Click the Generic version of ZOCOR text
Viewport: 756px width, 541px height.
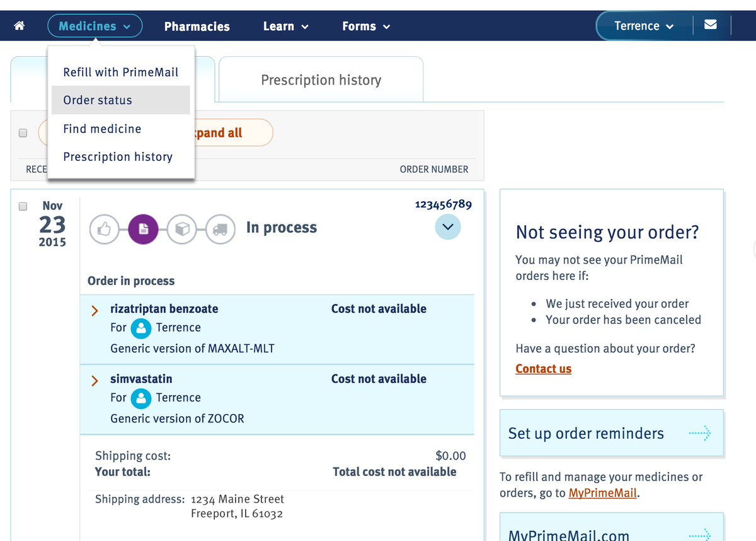click(177, 418)
